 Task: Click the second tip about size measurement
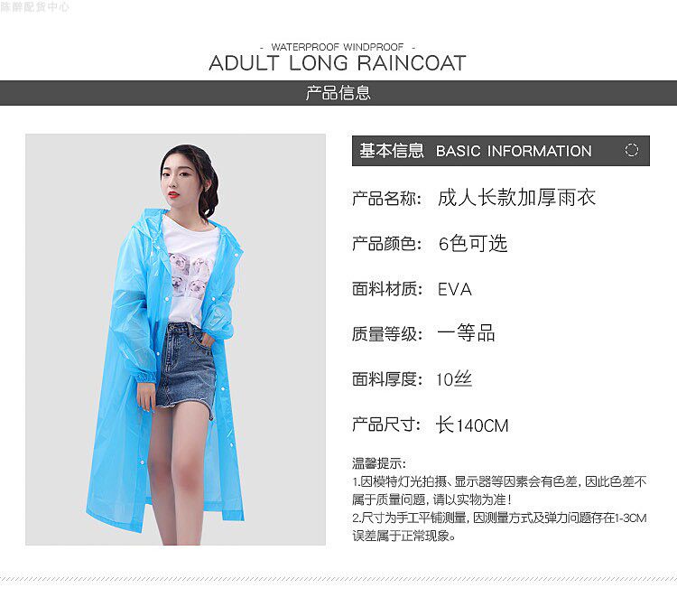(499, 527)
